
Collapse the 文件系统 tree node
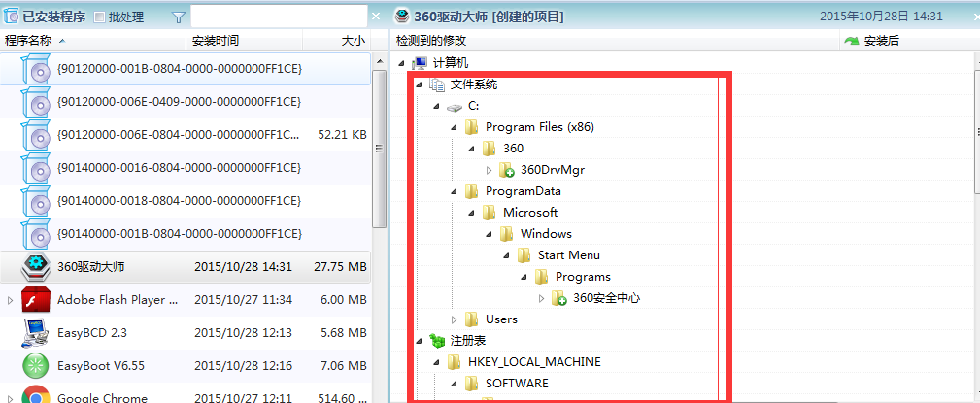pos(420,84)
